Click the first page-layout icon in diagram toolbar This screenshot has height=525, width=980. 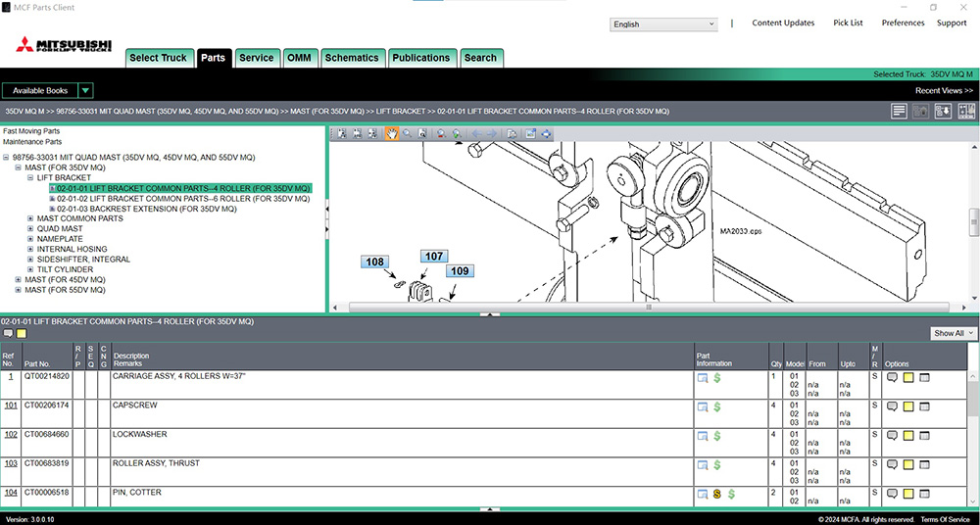(x=342, y=133)
